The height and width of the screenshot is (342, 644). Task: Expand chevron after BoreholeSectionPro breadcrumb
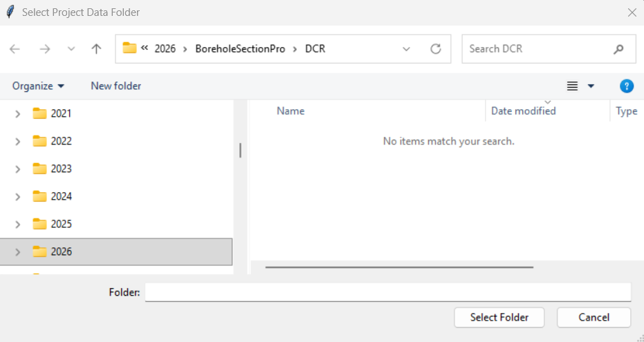pyautogui.click(x=295, y=49)
